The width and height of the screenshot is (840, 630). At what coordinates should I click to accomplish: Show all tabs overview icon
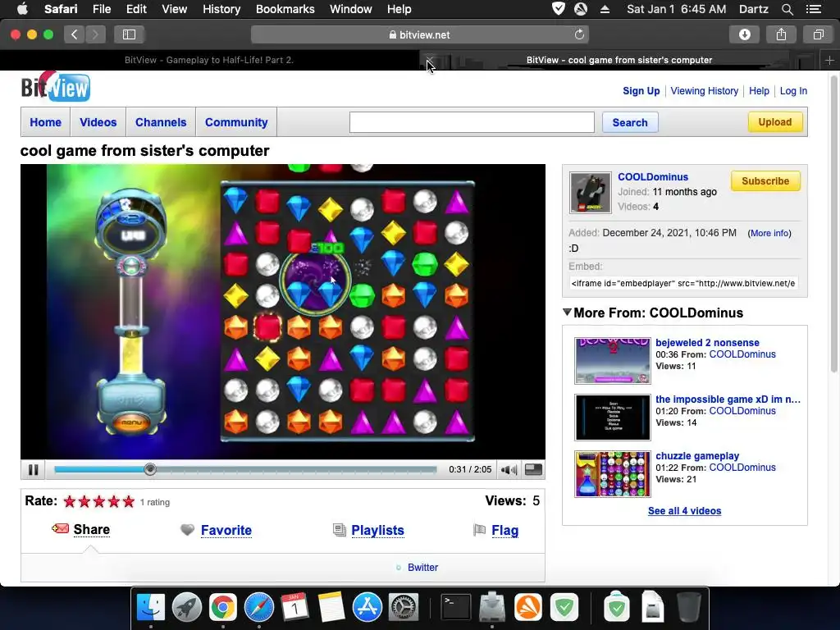coord(818,34)
